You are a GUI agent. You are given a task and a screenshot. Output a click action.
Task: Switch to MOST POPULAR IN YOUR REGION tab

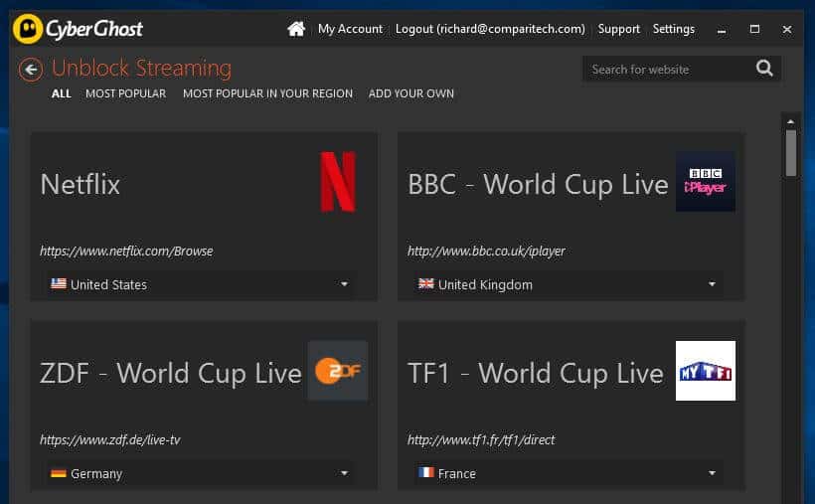point(267,93)
